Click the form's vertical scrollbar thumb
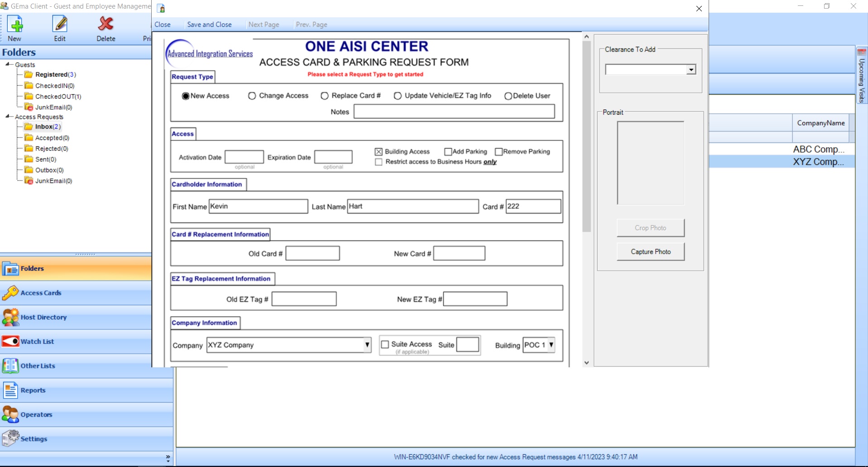The height and width of the screenshot is (467, 868). pyautogui.click(x=587, y=136)
